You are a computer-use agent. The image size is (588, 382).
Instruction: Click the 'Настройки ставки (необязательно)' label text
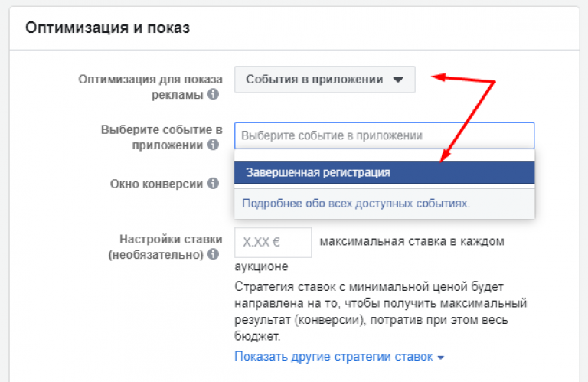click(x=165, y=247)
